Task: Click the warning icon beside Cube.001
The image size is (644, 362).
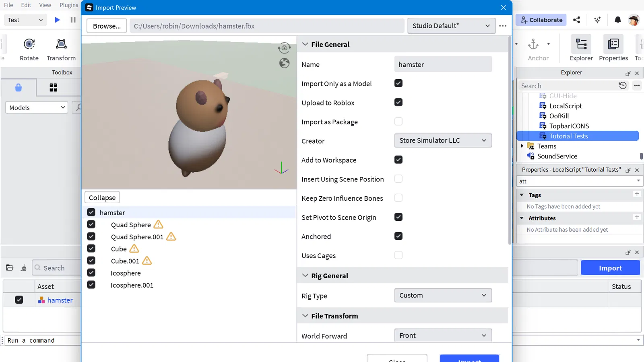Action: (x=147, y=261)
